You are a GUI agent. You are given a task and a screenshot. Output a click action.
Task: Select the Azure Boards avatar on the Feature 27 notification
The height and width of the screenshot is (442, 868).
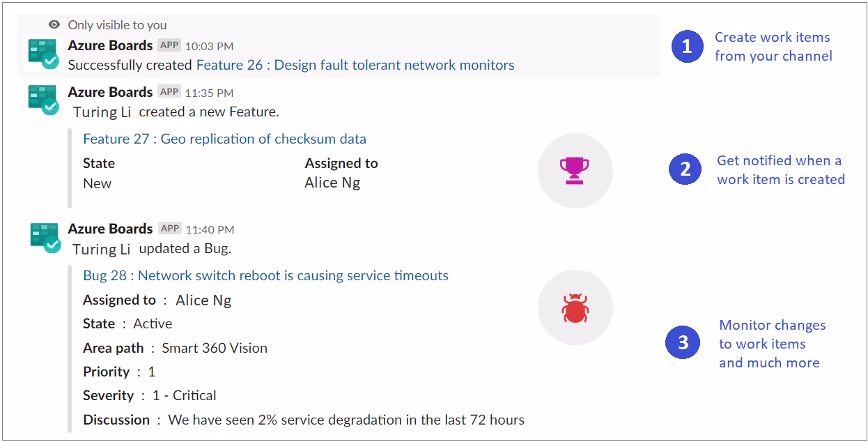[x=45, y=100]
